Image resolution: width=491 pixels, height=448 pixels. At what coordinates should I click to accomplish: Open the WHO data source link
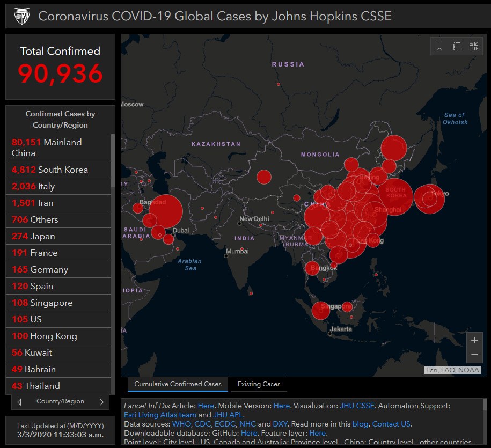(x=181, y=424)
